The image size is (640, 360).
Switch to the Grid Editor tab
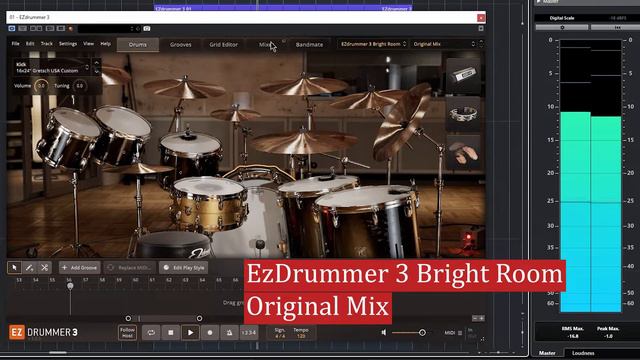[223, 44]
